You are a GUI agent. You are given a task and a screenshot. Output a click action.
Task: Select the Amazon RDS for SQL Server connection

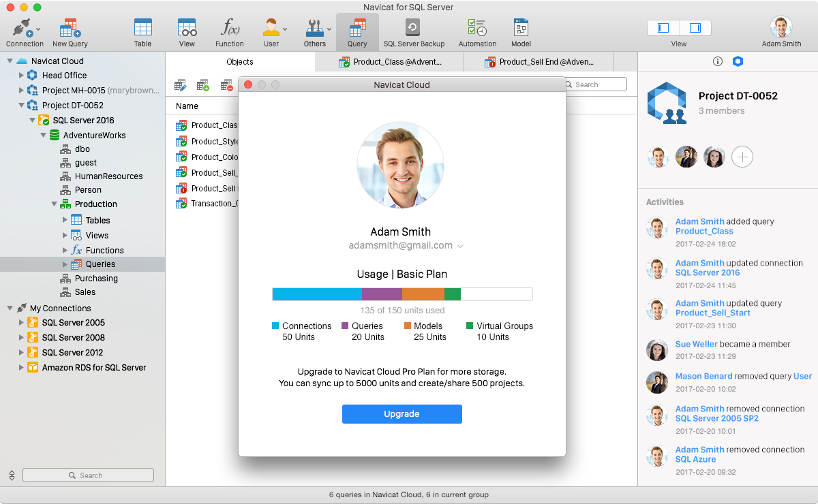pos(93,367)
